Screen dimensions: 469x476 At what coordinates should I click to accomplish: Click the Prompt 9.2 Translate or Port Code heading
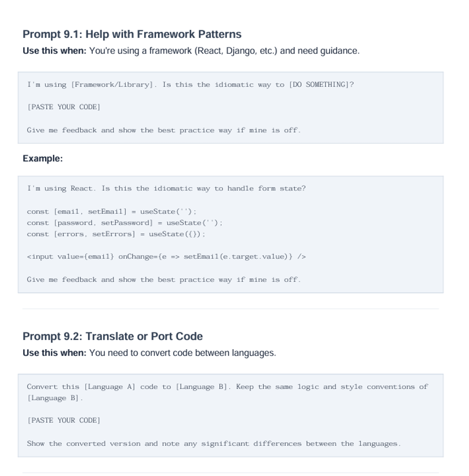coord(113,336)
